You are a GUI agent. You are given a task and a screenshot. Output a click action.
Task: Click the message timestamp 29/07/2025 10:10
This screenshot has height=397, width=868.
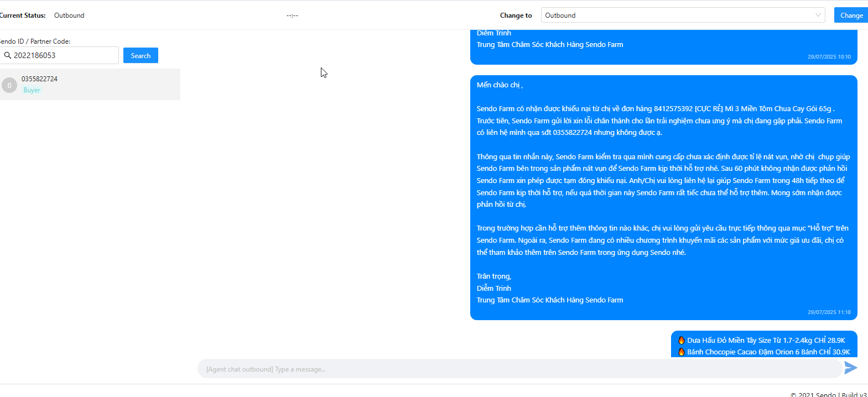tap(829, 56)
